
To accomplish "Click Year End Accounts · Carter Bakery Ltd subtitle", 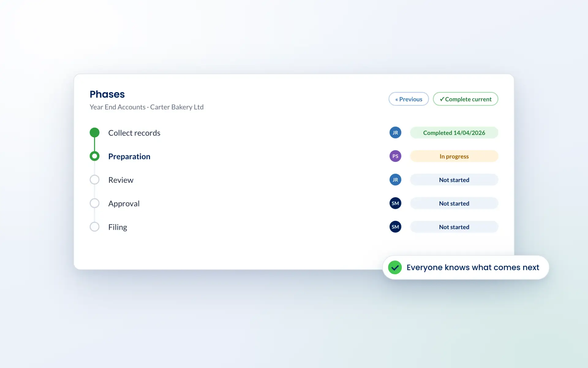I will click(x=146, y=107).
